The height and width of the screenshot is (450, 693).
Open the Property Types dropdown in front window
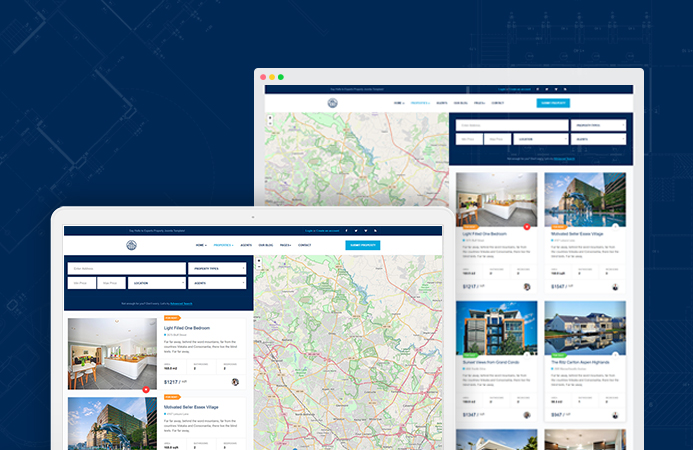pos(217,268)
